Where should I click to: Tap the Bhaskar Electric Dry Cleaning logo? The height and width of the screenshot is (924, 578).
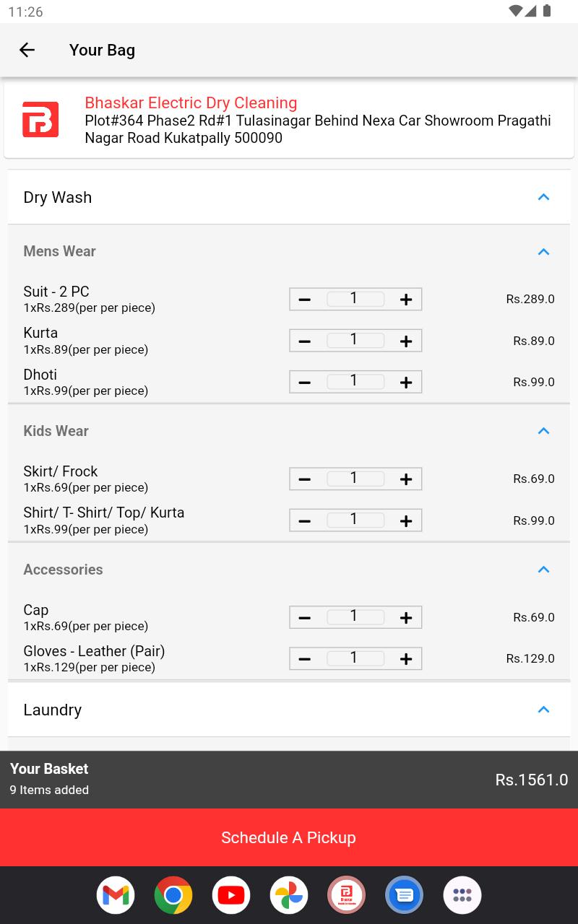(x=40, y=120)
